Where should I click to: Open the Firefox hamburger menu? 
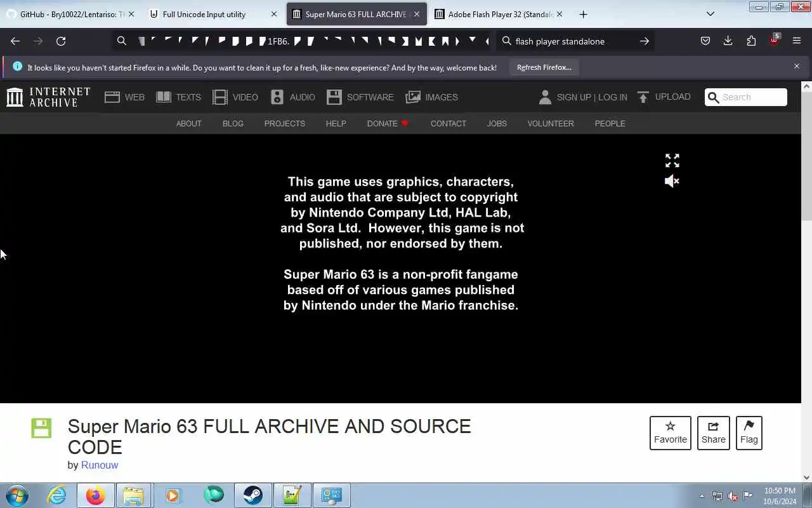(x=797, y=41)
